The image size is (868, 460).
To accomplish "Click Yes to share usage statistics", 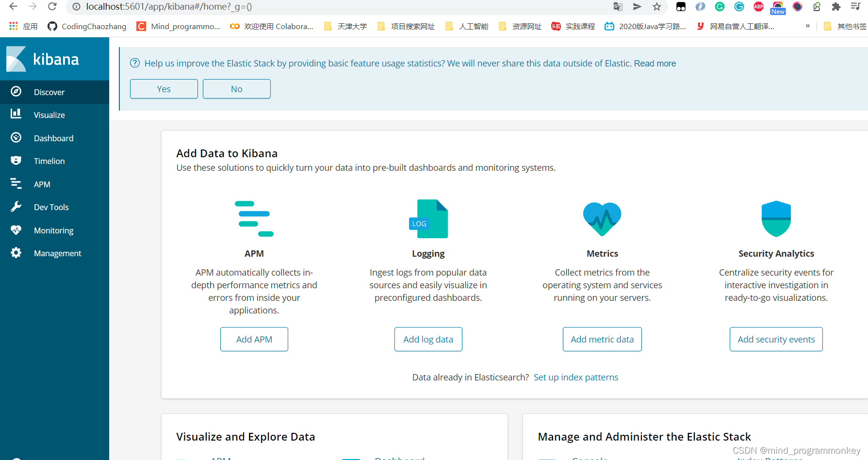I will [164, 89].
